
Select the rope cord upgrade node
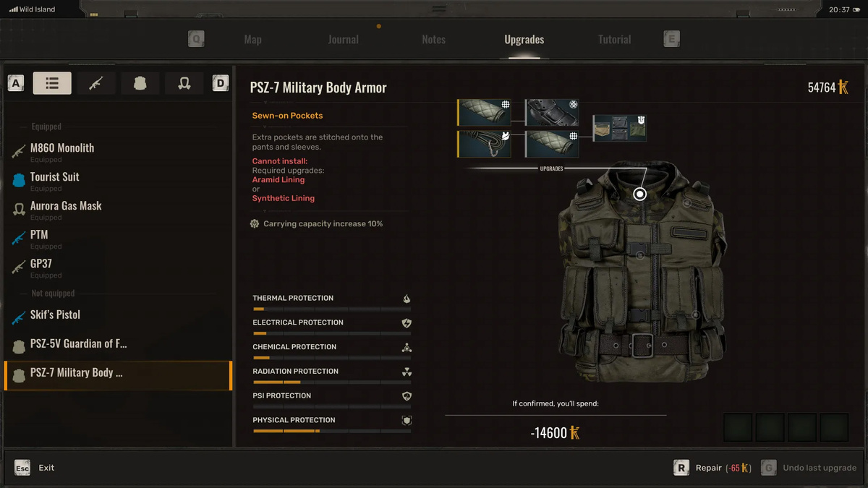pos(485,144)
